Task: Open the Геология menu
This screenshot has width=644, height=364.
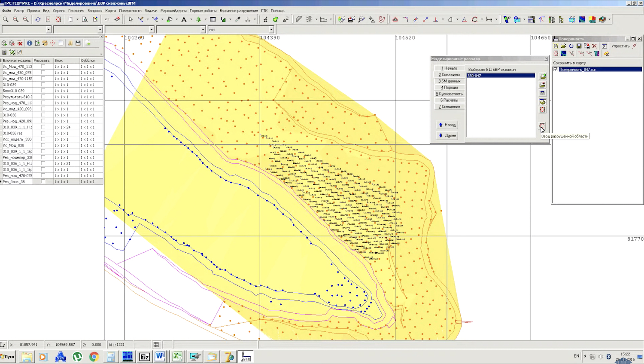Action: (x=76, y=11)
